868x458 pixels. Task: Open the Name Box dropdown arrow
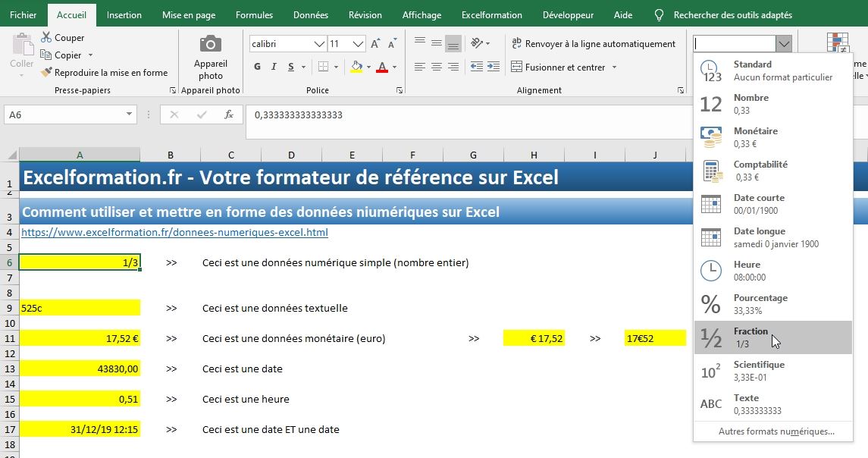(130, 114)
